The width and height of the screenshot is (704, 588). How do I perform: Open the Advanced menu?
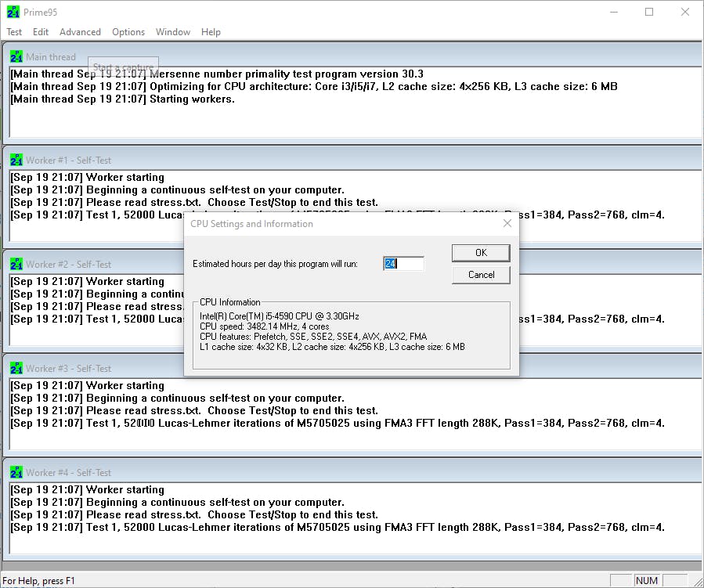click(80, 32)
